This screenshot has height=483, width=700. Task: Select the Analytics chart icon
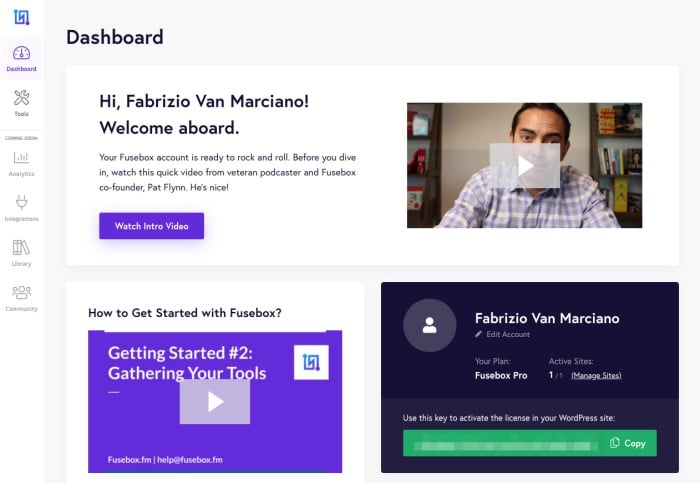pos(21,157)
